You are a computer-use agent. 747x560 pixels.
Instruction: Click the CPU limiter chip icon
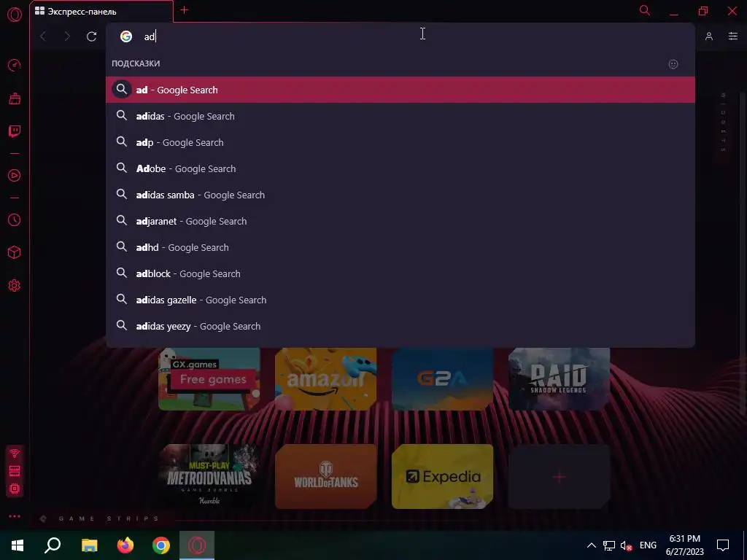[15, 489]
